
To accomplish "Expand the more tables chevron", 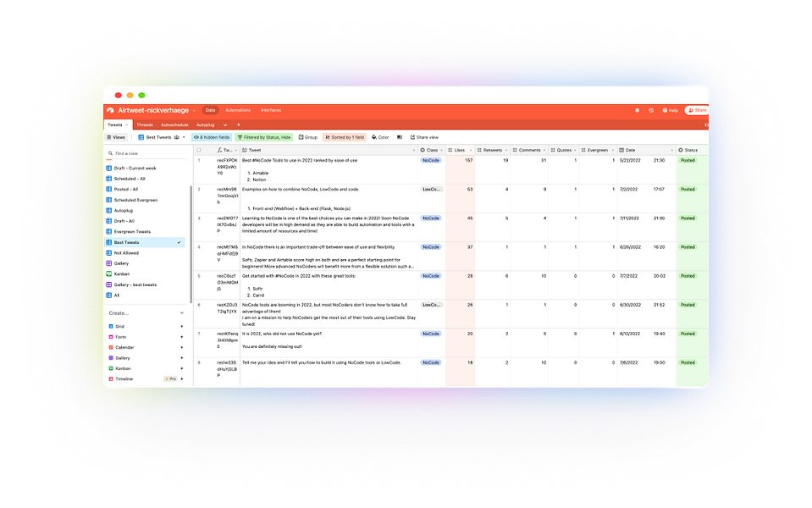I will [224, 124].
